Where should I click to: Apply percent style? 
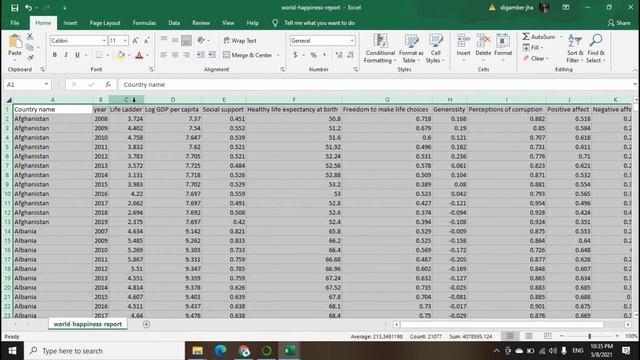[x=313, y=55]
